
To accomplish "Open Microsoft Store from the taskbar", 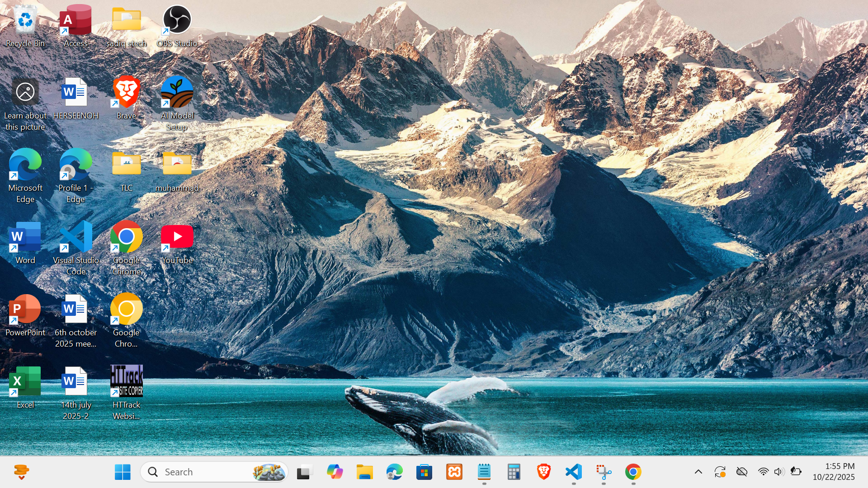I will 424,472.
